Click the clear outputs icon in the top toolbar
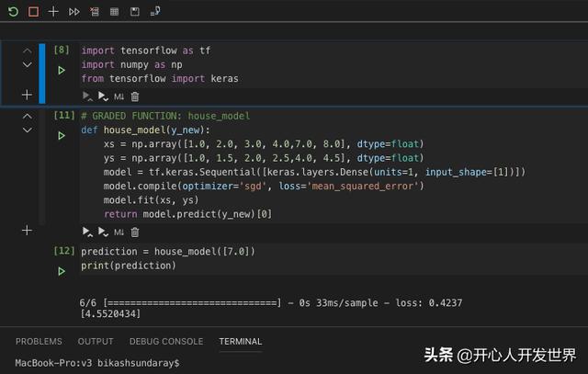588x374 pixels. (95, 12)
